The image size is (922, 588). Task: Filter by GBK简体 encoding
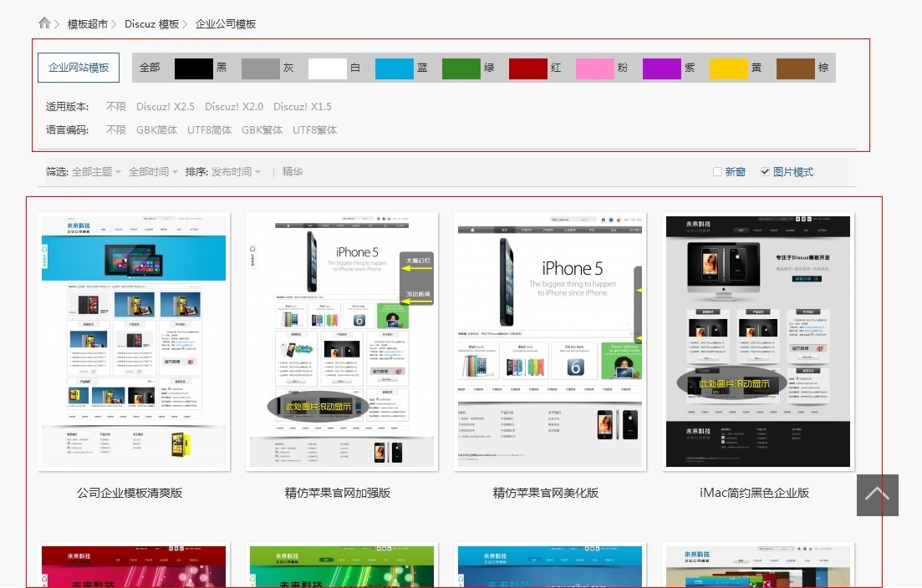tap(156, 129)
